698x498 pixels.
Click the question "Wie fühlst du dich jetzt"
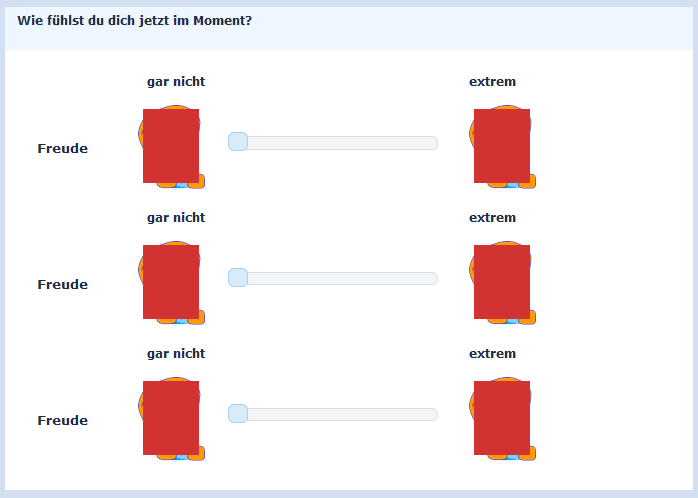134,20
